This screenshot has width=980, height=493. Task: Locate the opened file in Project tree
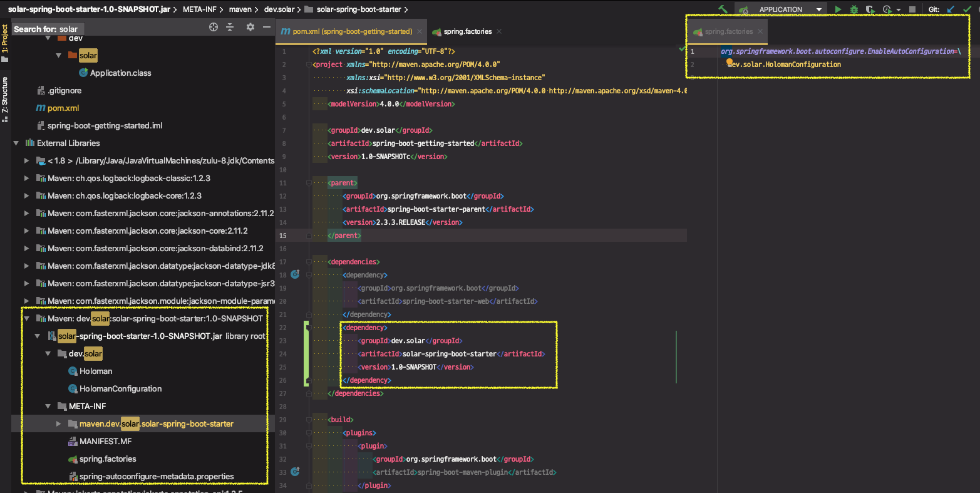pos(214,27)
